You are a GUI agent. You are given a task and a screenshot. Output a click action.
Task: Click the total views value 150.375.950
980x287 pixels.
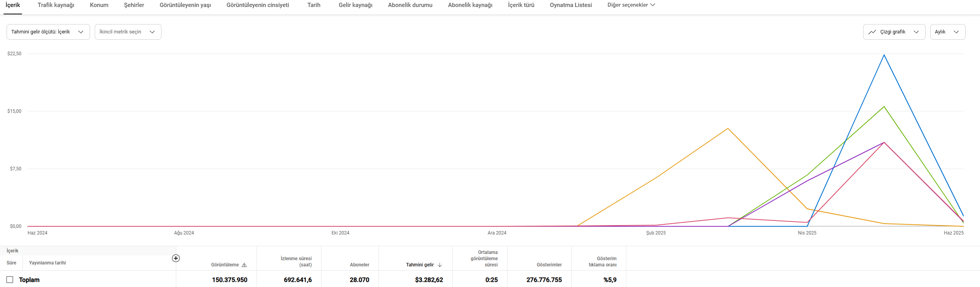[x=229, y=280]
